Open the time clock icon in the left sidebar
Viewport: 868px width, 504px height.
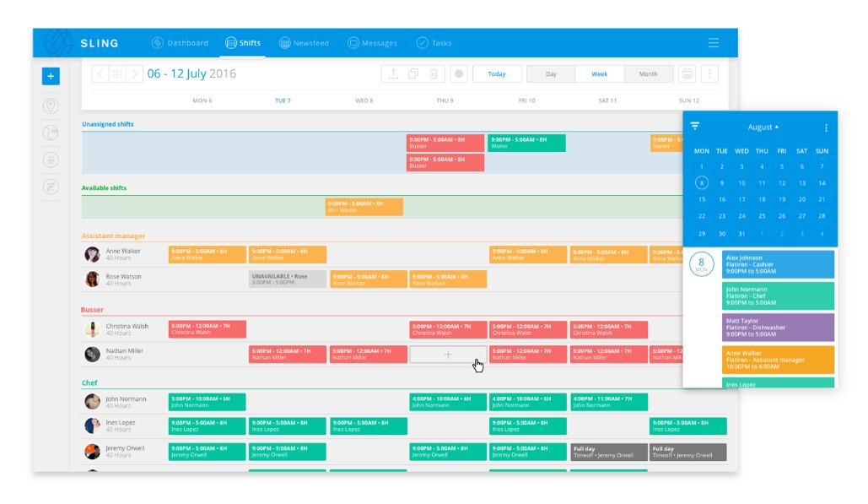pos(51,133)
